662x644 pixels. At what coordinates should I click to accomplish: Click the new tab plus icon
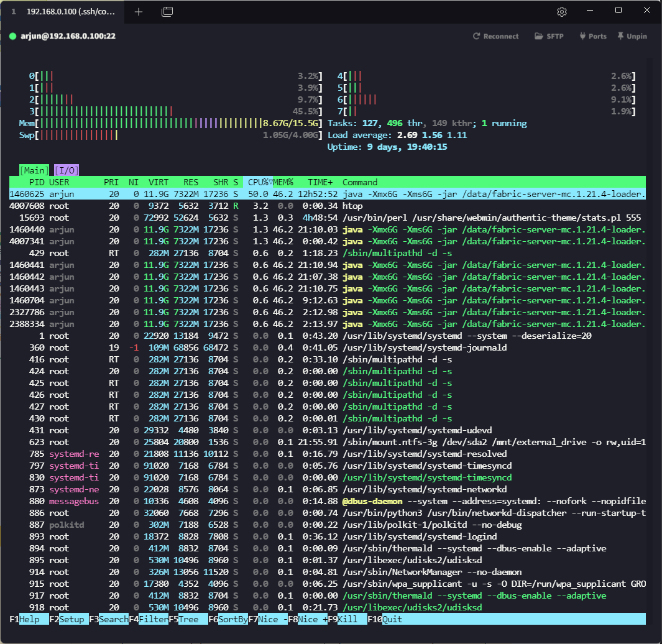click(x=139, y=12)
